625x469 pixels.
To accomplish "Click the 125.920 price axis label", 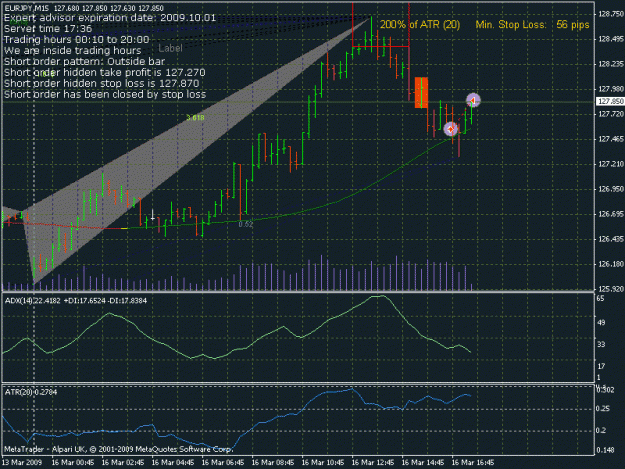I will point(610,288).
